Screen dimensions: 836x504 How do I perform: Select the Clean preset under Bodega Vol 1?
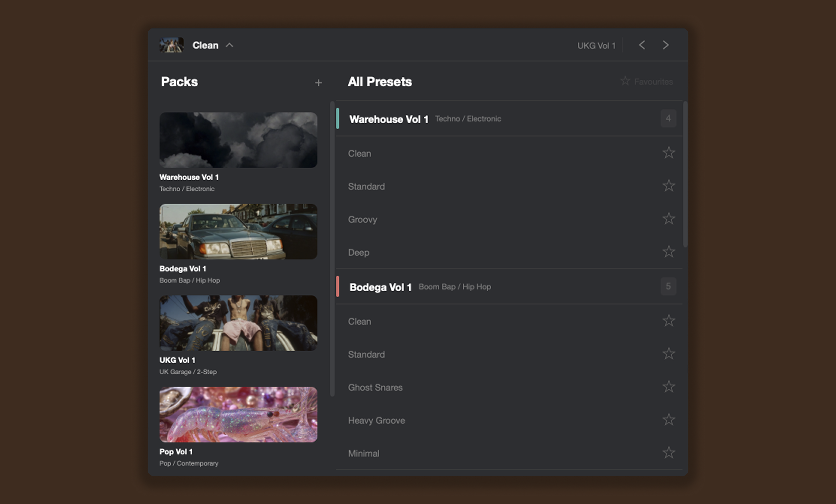[359, 322]
